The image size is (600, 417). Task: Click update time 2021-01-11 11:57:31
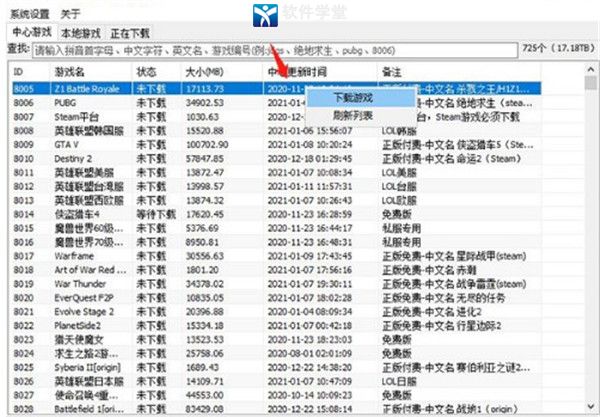tap(310, 186)
